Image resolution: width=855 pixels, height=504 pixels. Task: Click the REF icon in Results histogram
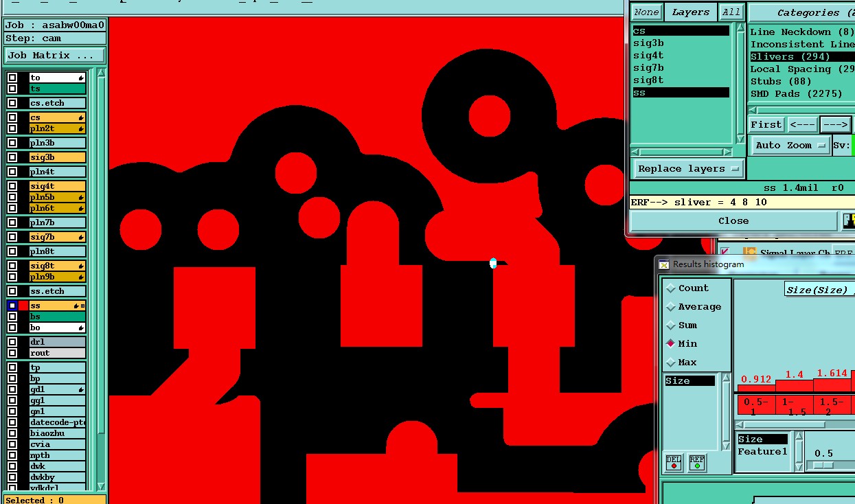tap(696, 463)
